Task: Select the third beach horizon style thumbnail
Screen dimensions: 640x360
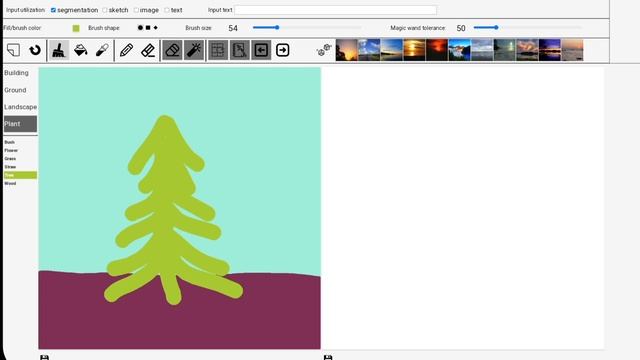Action: point(392,50)
